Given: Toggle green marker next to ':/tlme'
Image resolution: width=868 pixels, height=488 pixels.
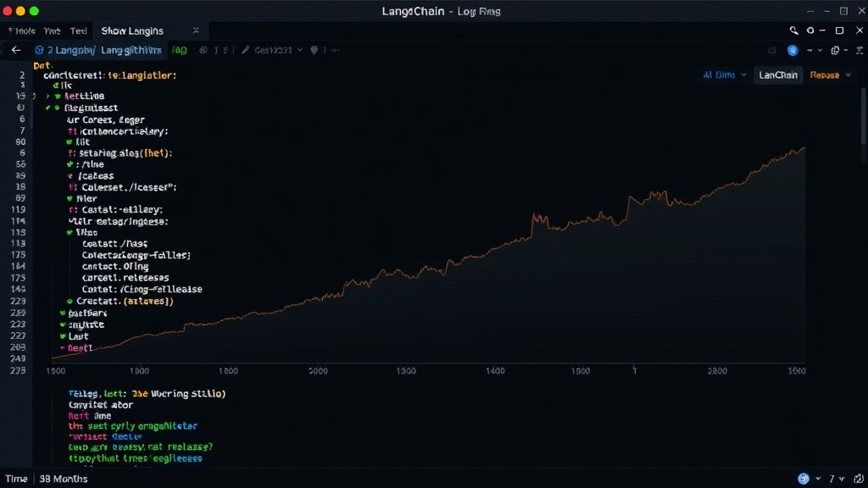Looking at the screenshot, I should click(x=70, y=164).
